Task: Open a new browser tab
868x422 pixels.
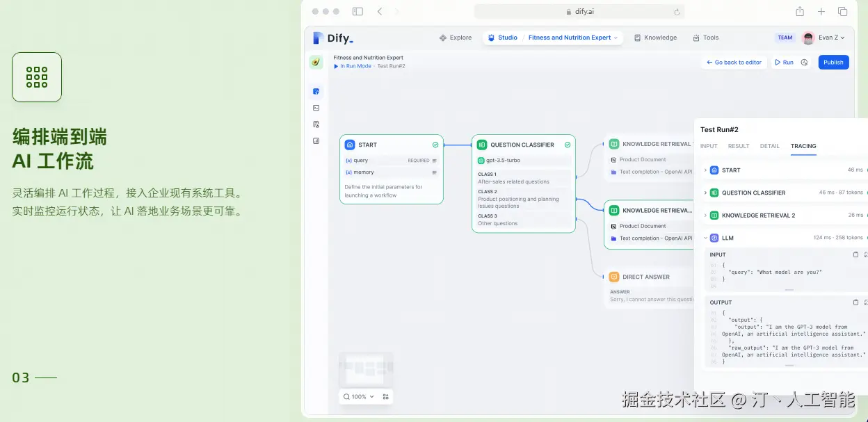Action: 821,12
